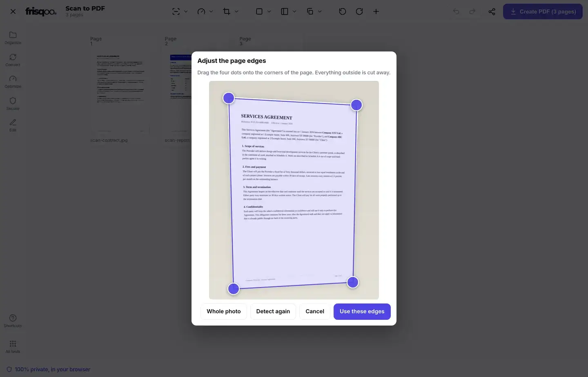
Task: Expand the stacked copies dropdown arrow
Action: click(x=320, y=11)
